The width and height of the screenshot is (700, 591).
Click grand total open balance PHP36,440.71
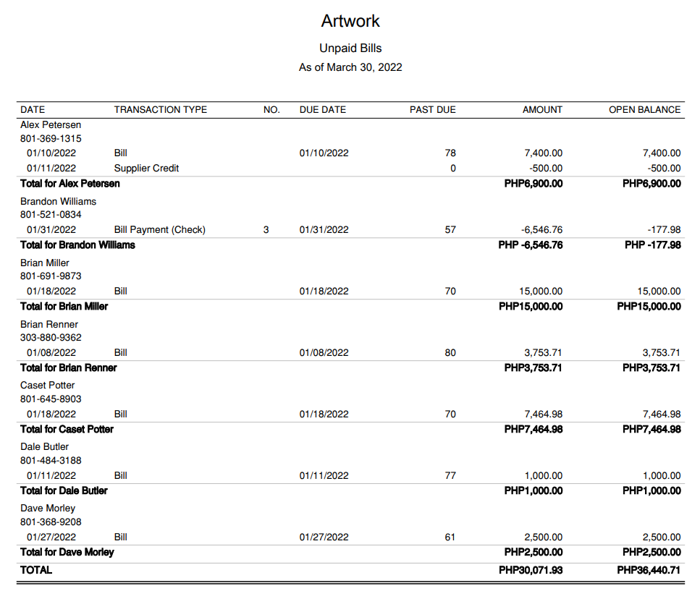click(649, 571)
